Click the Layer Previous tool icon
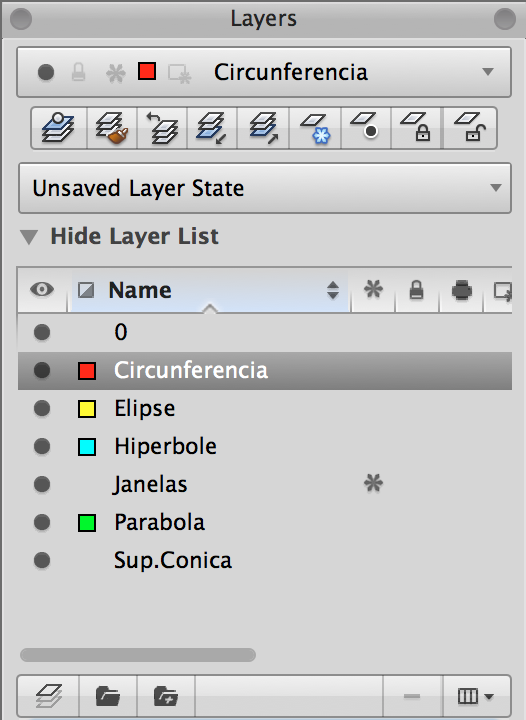The width and height of the screenshot is (526, 720). pyautogui.click(x=162, y=128)
